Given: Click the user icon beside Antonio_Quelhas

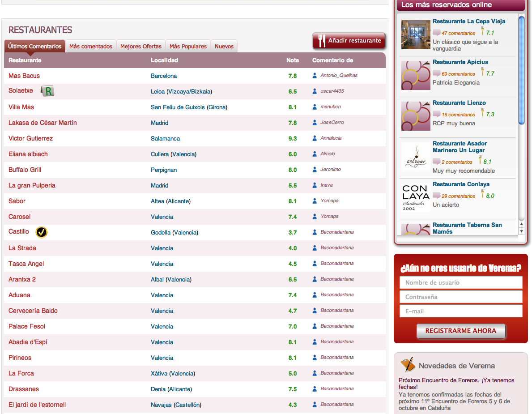Looking at the screenshot, I should coord(315,75).
